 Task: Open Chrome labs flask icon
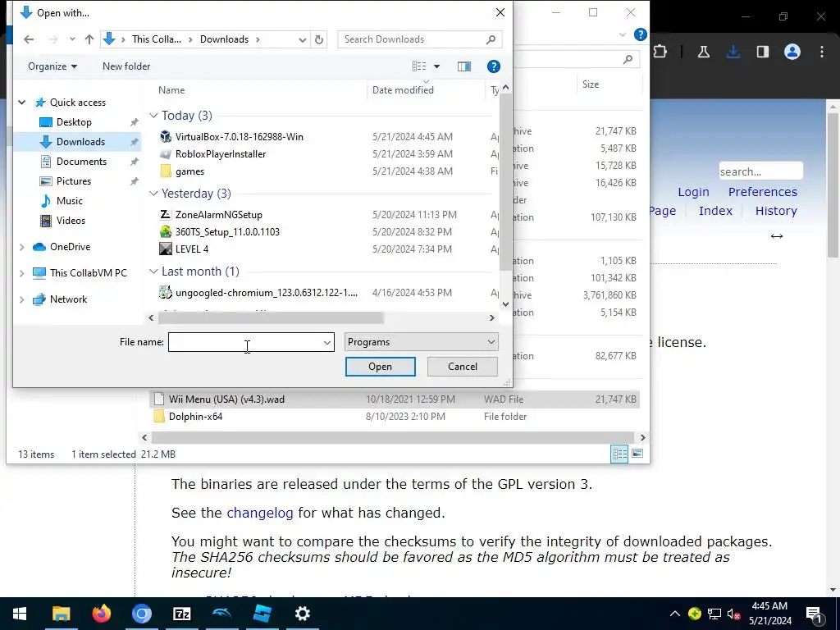[x=703, y=52]
